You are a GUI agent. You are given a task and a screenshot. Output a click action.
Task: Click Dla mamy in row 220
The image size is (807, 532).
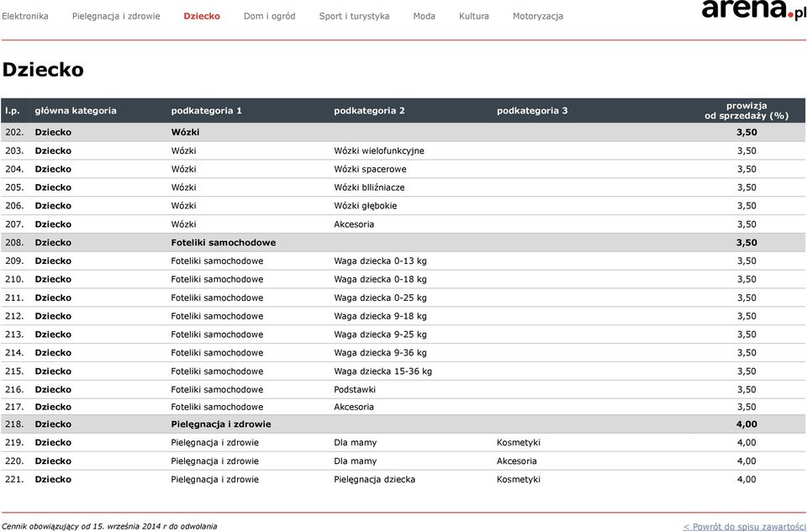coord(355,461)
